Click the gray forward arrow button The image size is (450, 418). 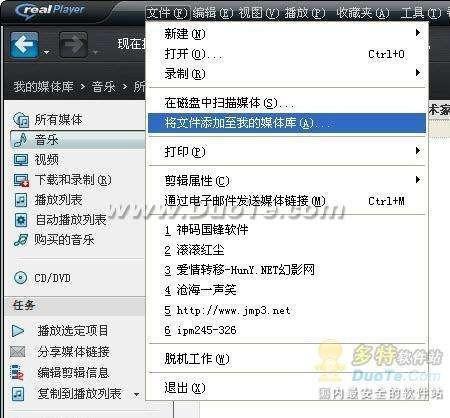point(73,44)
